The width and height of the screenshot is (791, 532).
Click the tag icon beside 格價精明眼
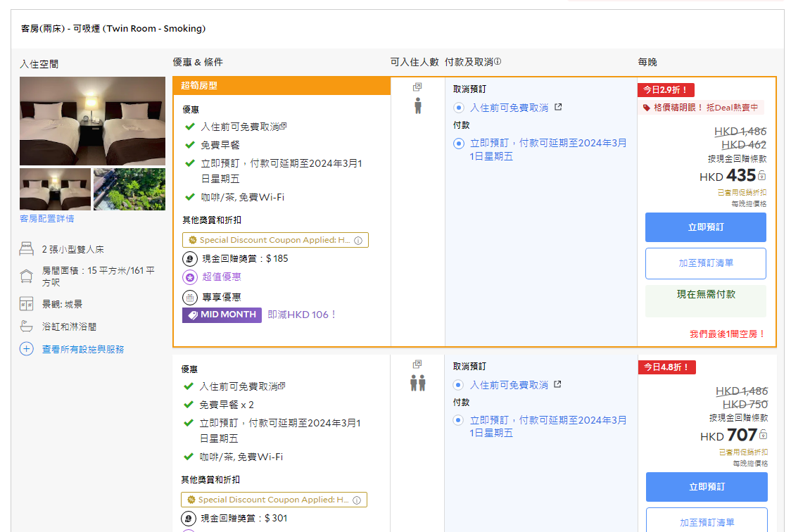pos(646,108)
